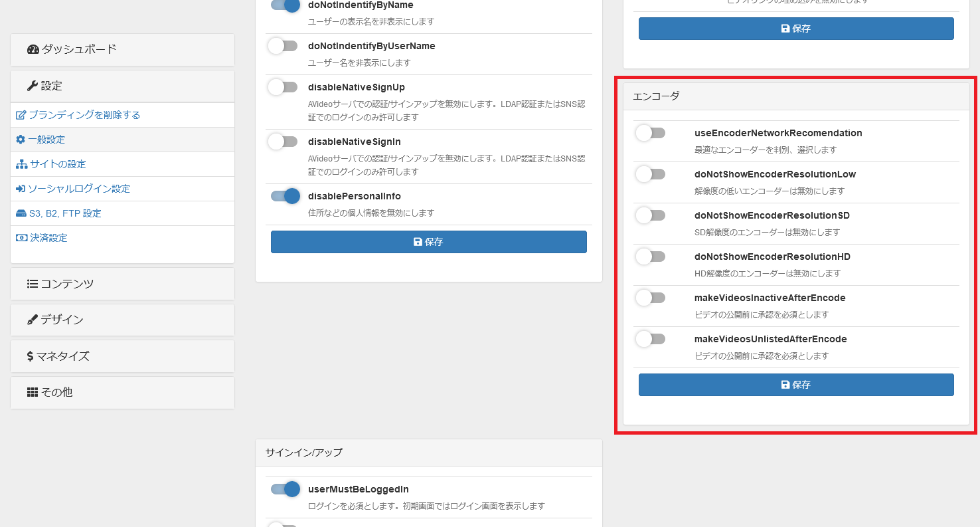
Task: Click the dollar icon beside マネタイズ
Action: [31, 356]
